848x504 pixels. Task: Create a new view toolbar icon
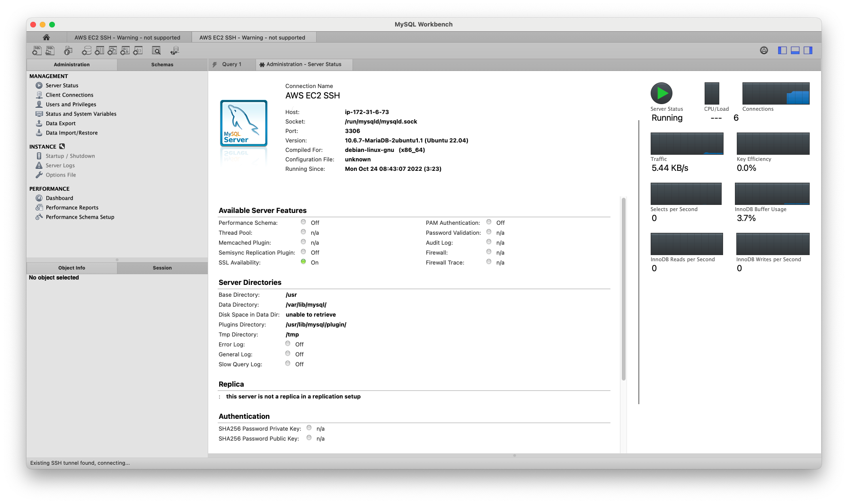(112, 51)
